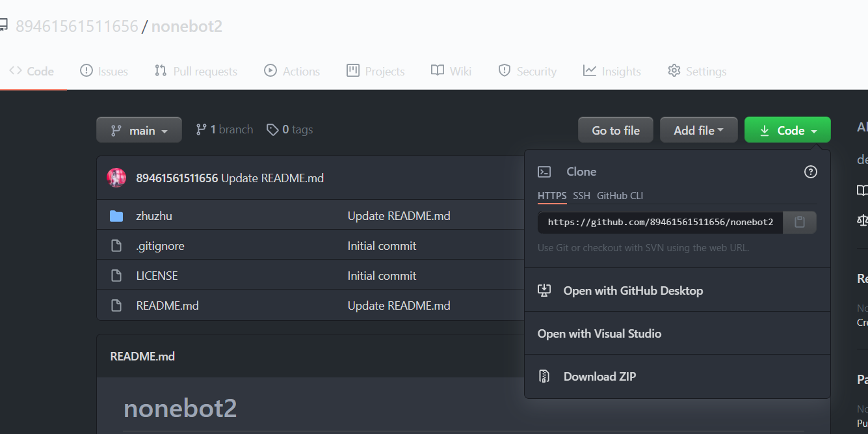Click the readme book icon in sidebar
The height and width of the screenshot is (434, 868).
click(x=862, y=190)
